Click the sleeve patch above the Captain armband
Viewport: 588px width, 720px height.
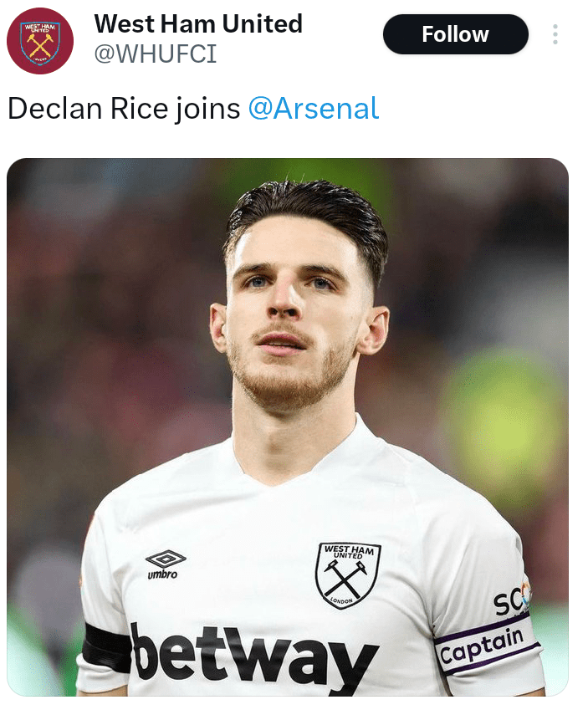pos(513,600)
